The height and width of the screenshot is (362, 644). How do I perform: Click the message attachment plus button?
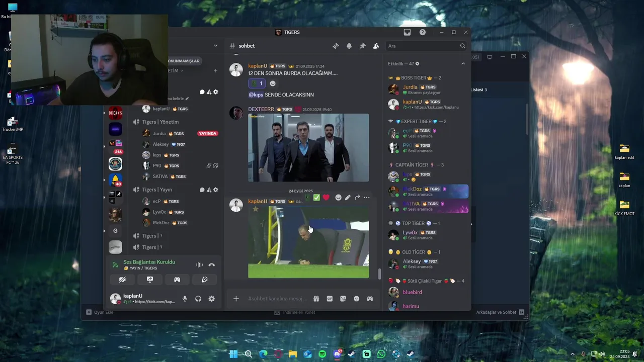coord(236,299)
